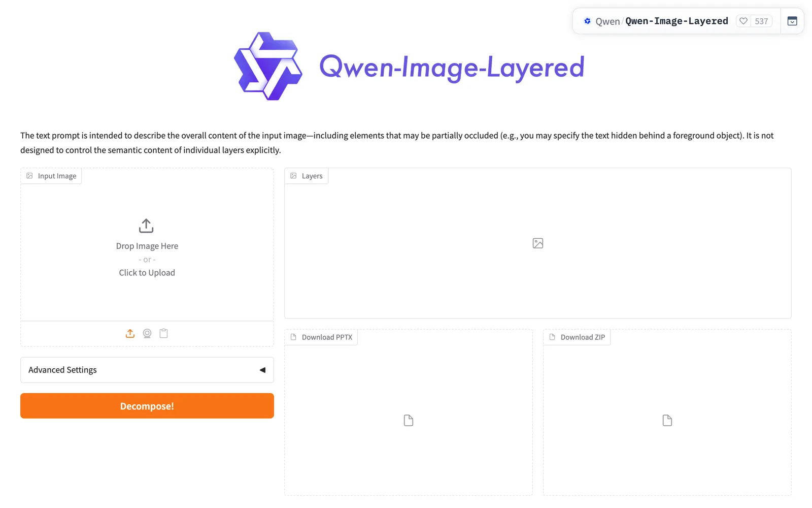Image resolution: width=812 pixels, height=508 pixels.
Task: Click the large upload arrow in drop area
Action: [x=146, y=226]
